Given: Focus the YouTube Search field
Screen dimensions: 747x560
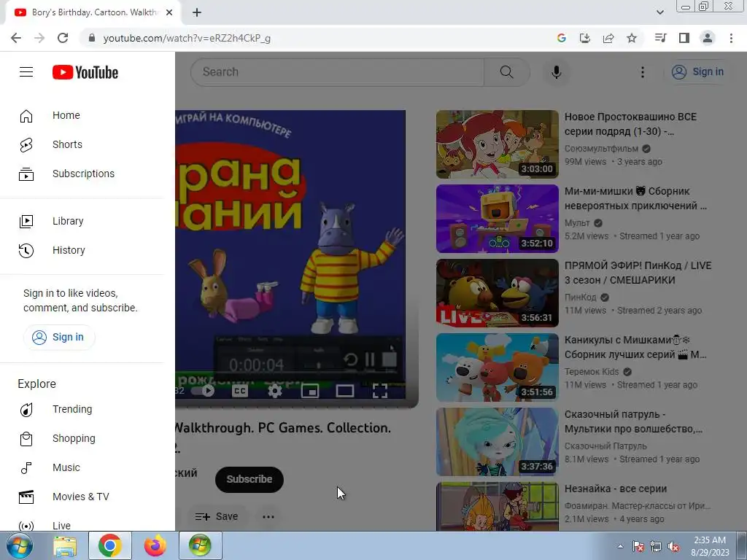Looking at the screenshot, I should tap(337, 72).
